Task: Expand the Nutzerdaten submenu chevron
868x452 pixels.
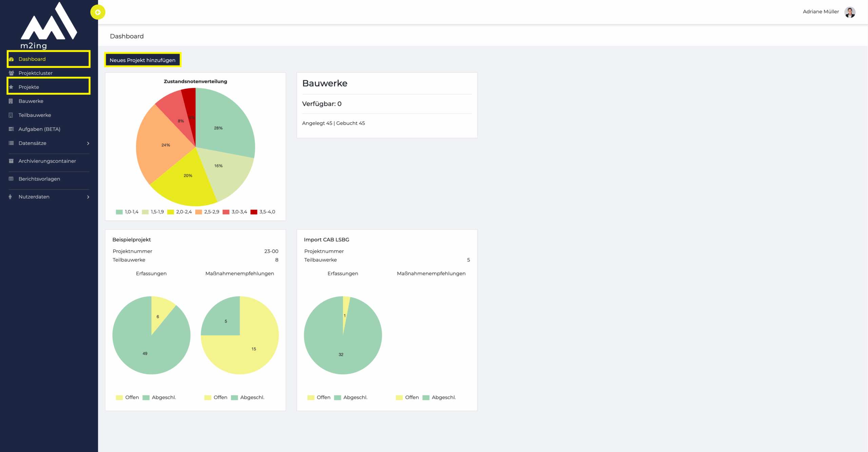Action: [88, 197]
